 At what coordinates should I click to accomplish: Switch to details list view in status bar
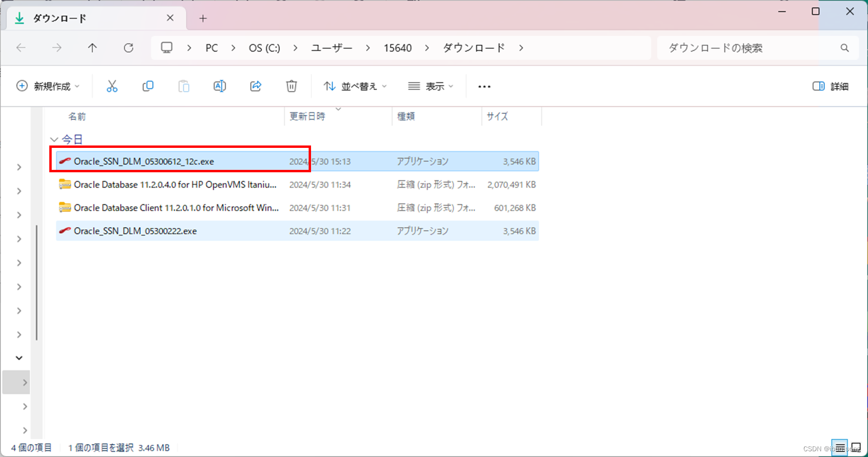coord(840,448)
